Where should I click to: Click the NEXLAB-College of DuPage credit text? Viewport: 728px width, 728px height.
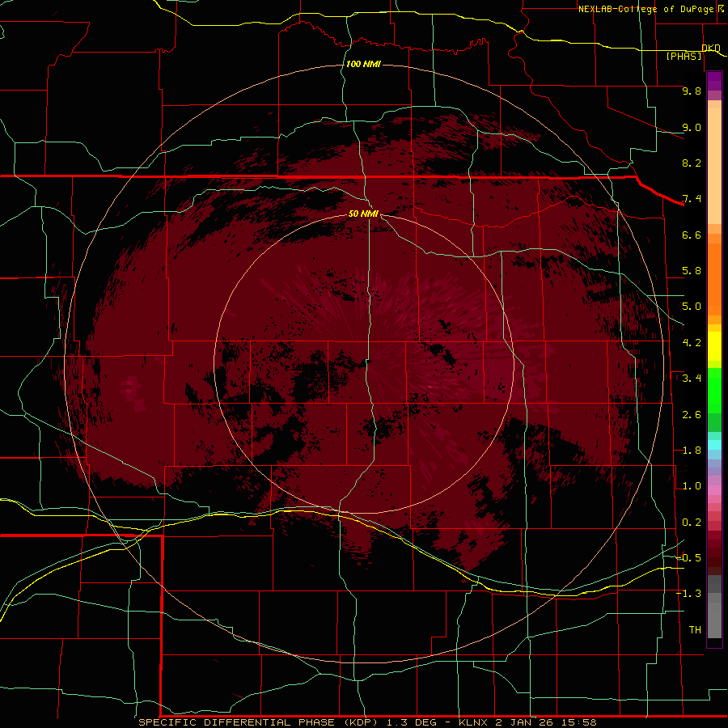[x=645, y=9]
